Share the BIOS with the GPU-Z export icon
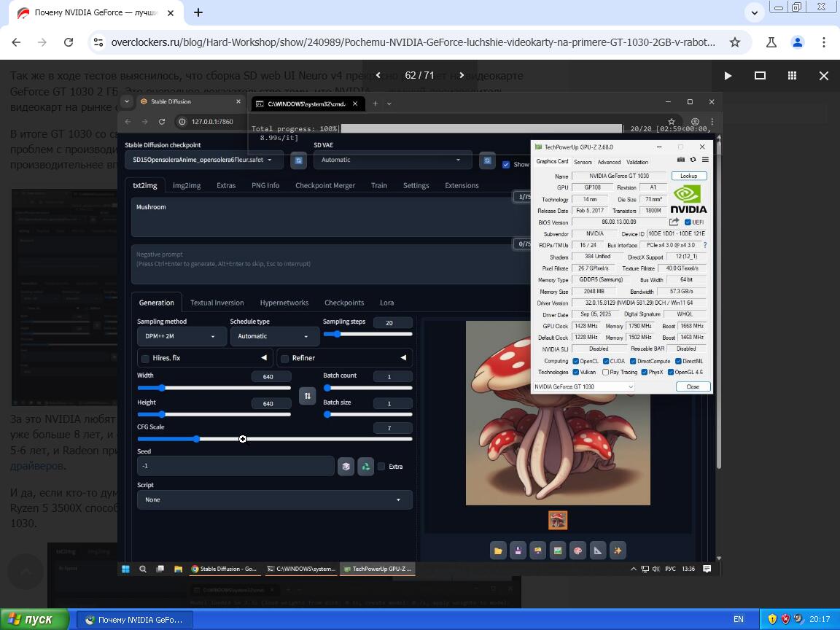 click(x=674, y=222)
